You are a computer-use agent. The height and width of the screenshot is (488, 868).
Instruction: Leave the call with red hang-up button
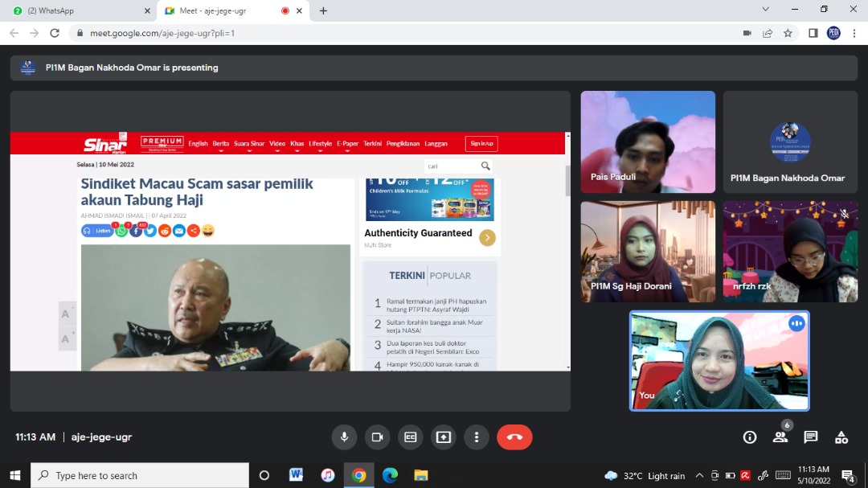(x=514, y=437)
